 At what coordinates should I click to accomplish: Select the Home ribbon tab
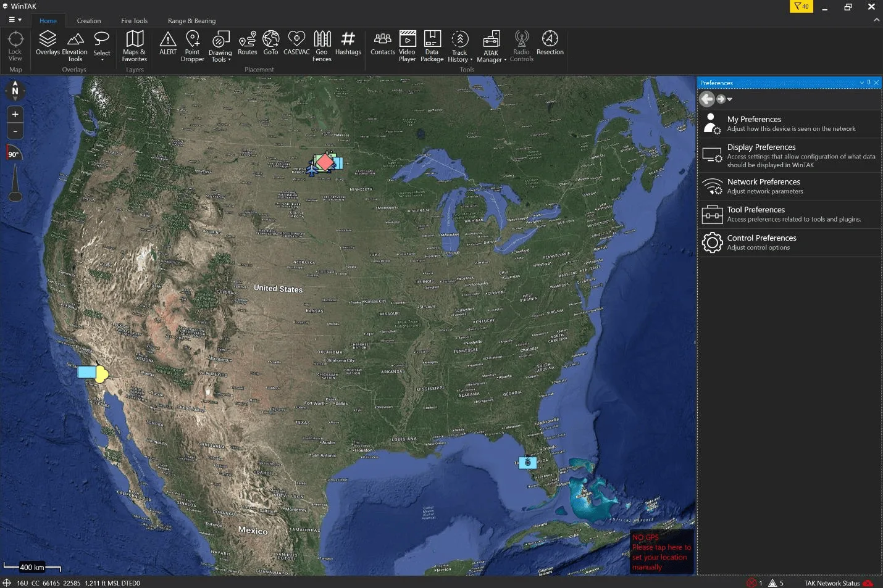click(48, 20)
